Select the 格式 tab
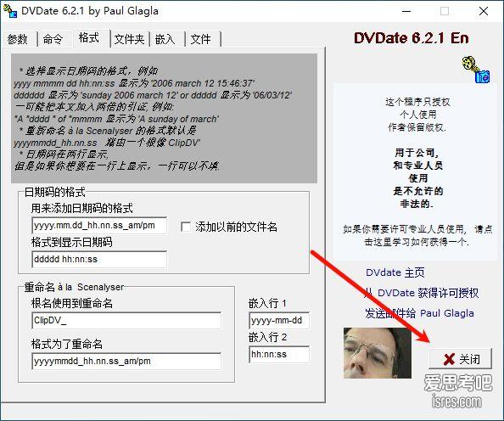 [x=89, y=38]
